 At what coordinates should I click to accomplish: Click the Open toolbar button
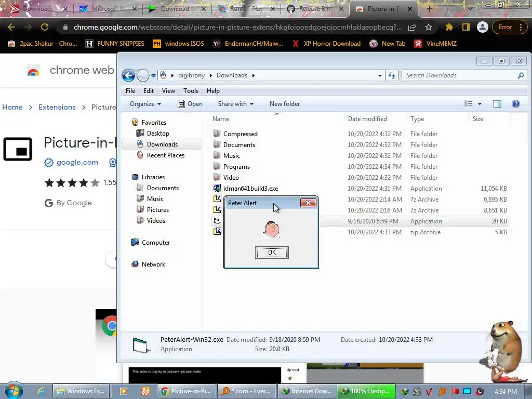point(190,104)
